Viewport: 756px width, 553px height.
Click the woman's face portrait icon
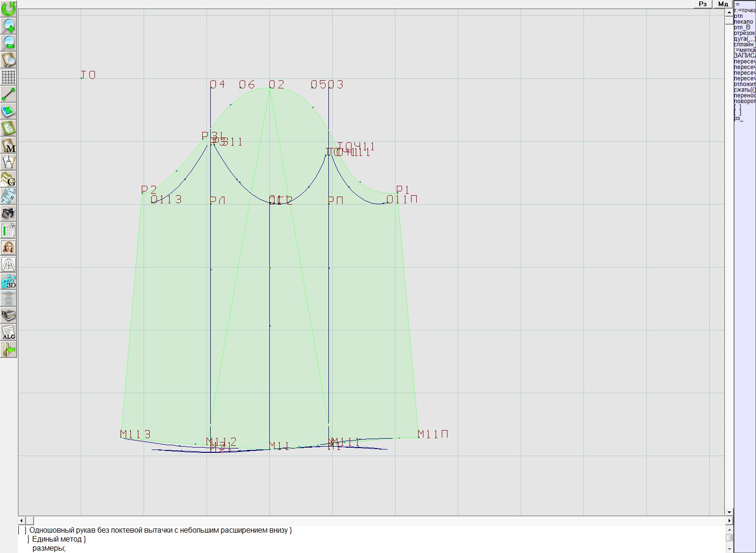pos(9,247)
